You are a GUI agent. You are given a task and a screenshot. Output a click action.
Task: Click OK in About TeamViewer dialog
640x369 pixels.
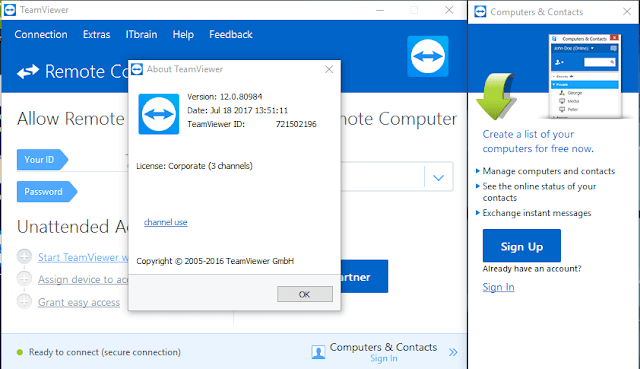coord(304,294)
